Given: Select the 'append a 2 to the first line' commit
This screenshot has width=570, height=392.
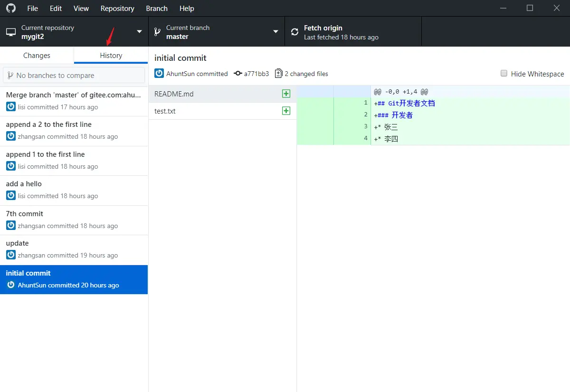Looking at the screenshot, I should click(74, 131).
